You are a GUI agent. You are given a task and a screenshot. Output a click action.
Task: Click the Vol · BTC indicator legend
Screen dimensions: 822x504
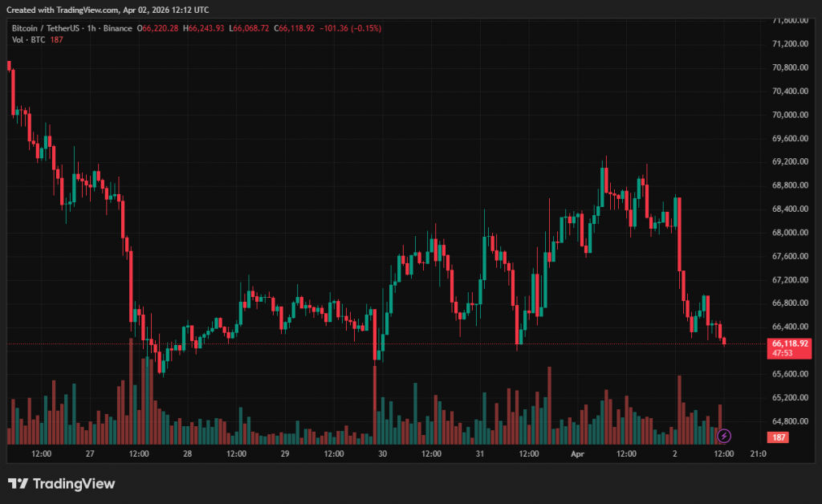tap(28, 39)
